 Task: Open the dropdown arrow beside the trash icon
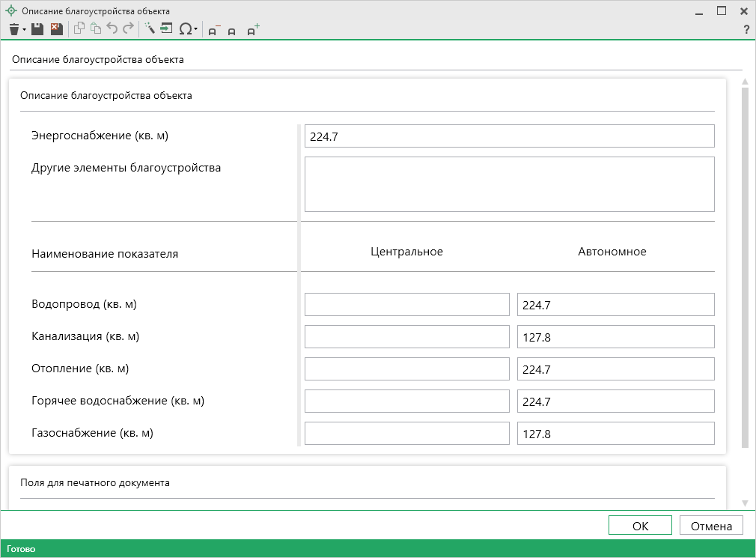click(x=25, y=30)
